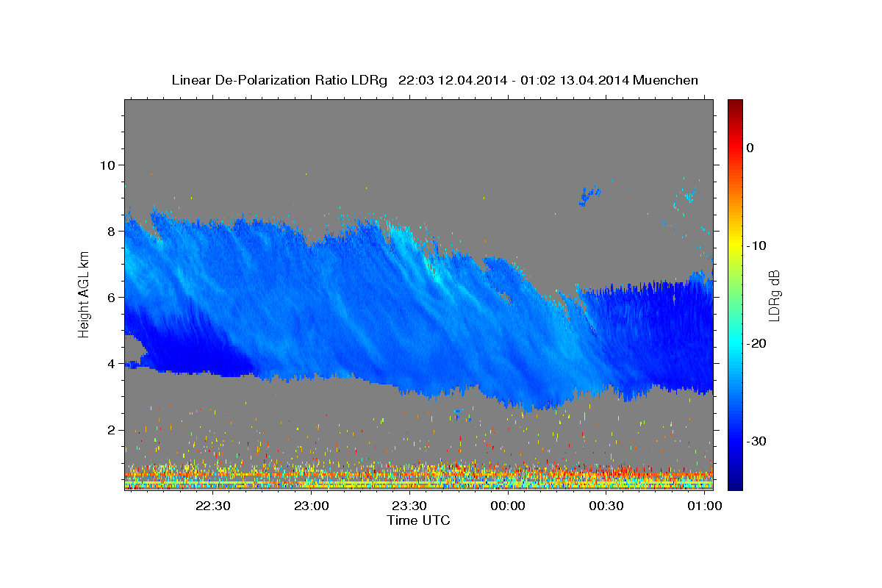Image resolution: width=882 pixels, height=588 pixels.
Task: Click the 23:00 time tick label
Action: pyautogui.click(x=311, y=506)
